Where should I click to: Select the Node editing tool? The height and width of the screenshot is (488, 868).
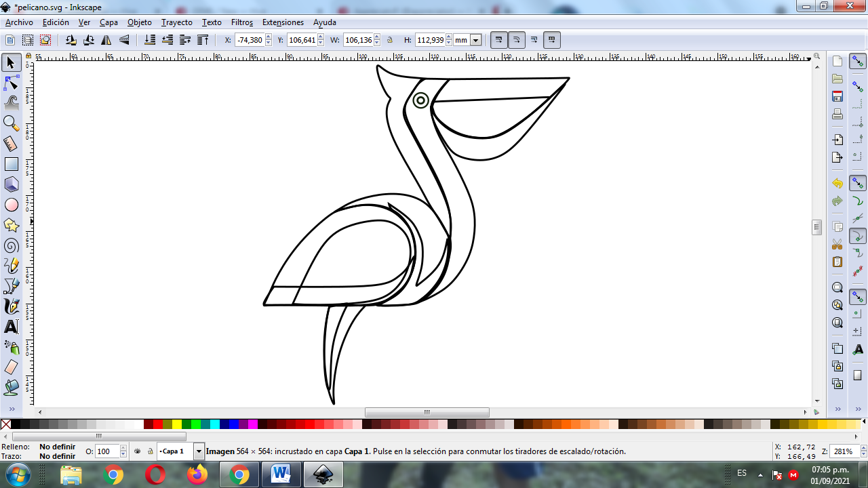[x=11, y=83]
